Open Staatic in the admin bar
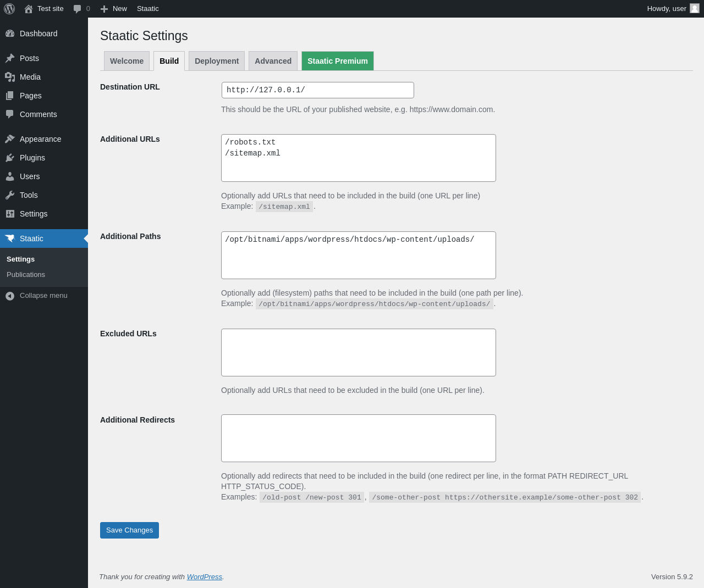This screenshot has width=704, height=588. (147, 9)
